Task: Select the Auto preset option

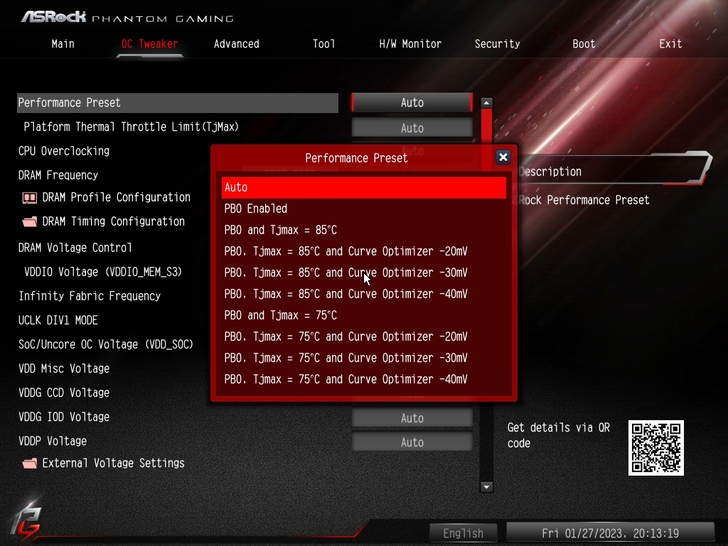Action: 364,188
